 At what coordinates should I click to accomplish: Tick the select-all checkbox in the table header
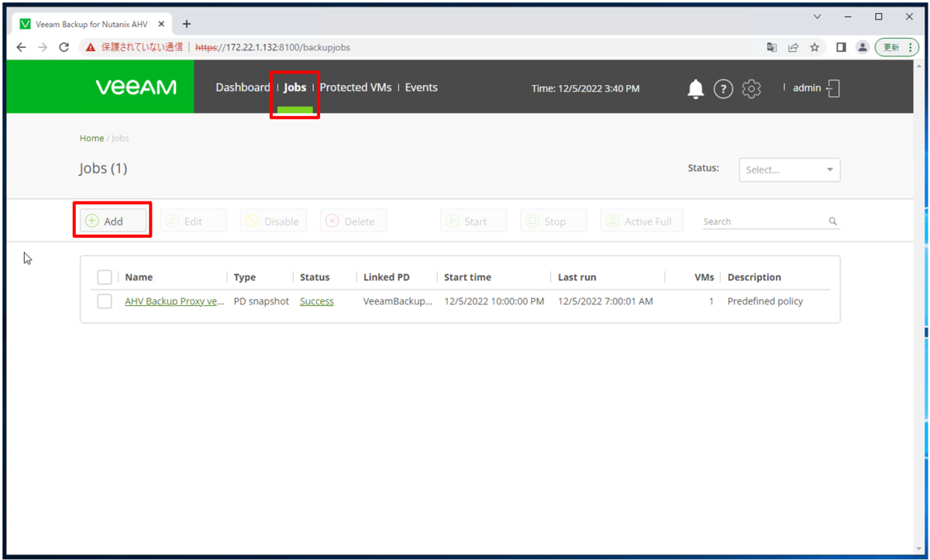pyautogui.click(x=105, y=277)
